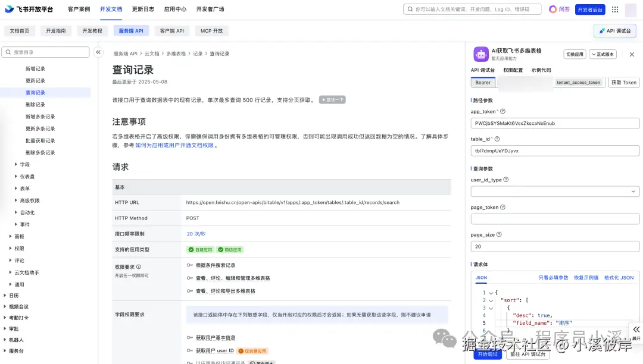Click user avatar in top right
The height and width of the screenshot is (364, 643).
(x=630, y=10)
